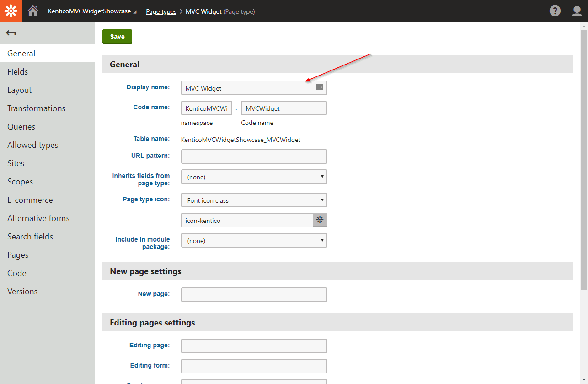Open the Kentico application list logo

[x=11, y=11]
